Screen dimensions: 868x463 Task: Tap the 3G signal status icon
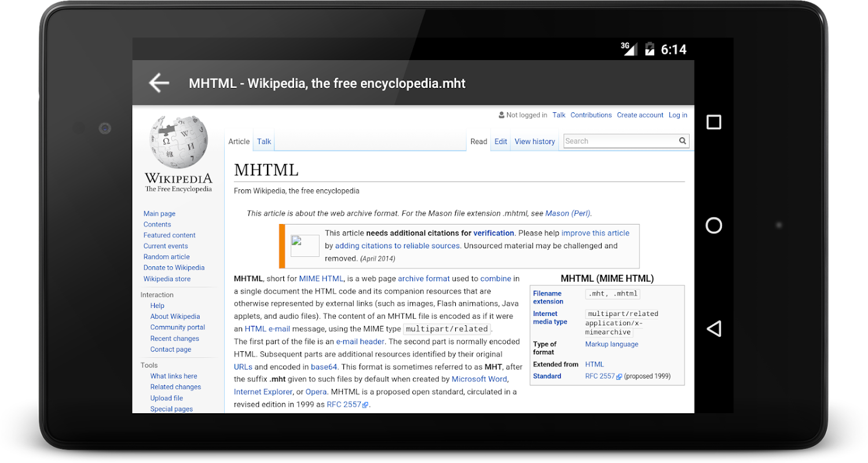point(629,49)
